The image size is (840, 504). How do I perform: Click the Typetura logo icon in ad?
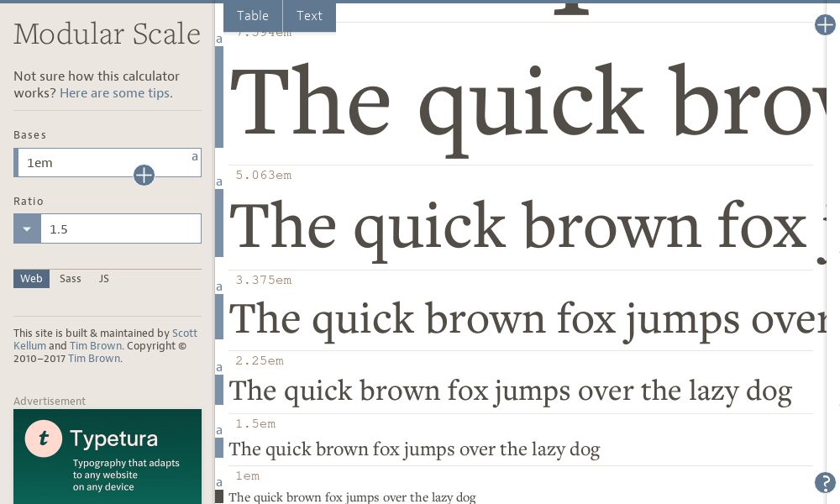[43, 438]
